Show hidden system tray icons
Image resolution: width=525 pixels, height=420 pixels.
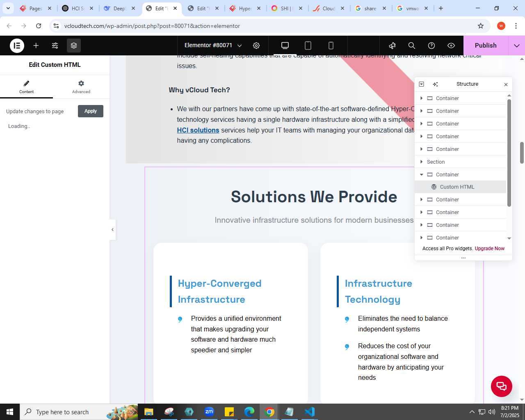[472, 412]
